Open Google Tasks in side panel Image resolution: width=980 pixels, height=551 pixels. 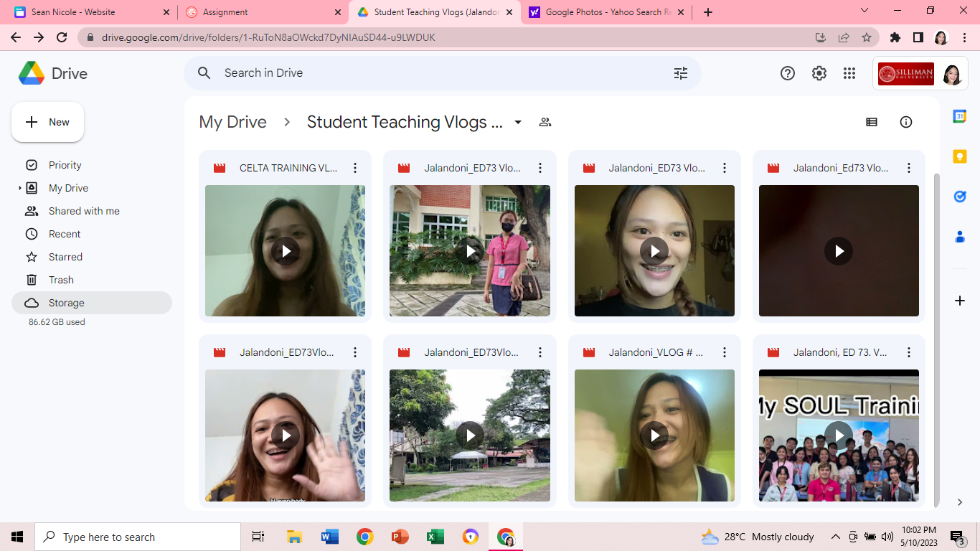[959, 197]
